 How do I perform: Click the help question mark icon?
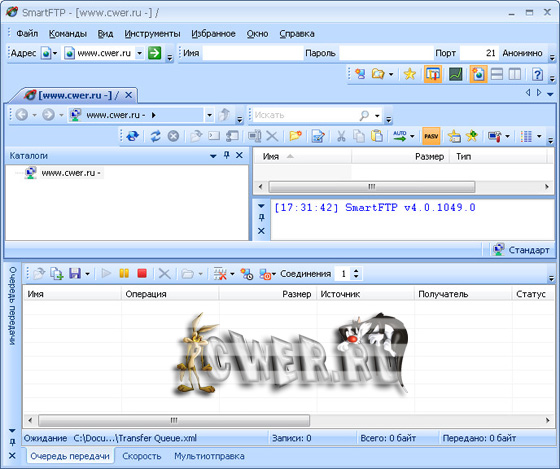(537, 74)
